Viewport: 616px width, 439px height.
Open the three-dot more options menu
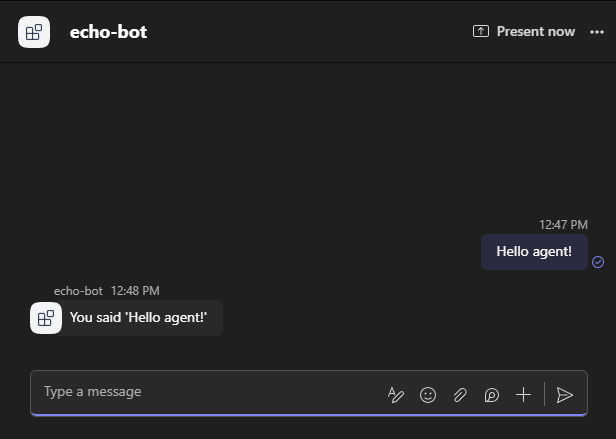point(597,32)
